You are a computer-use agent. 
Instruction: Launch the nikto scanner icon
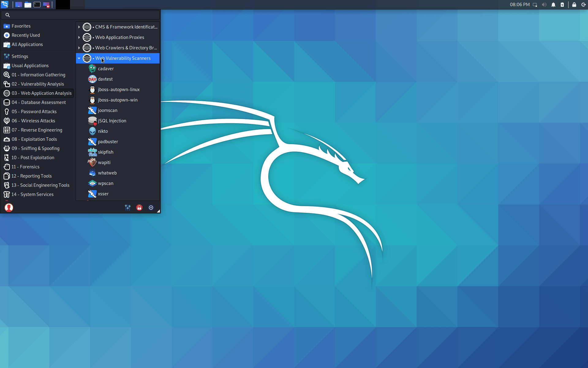[92, 131]
